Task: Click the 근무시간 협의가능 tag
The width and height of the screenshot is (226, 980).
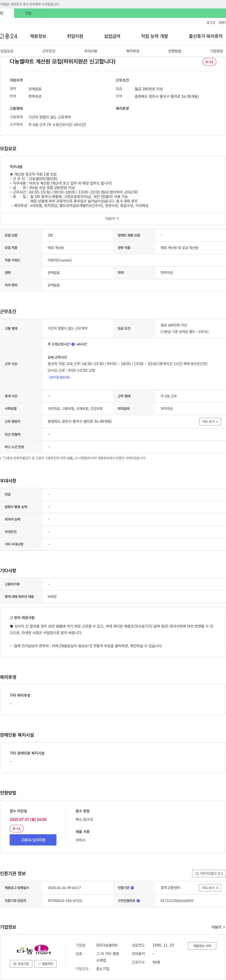Action: pyautogui.click(x=60, y=377)
